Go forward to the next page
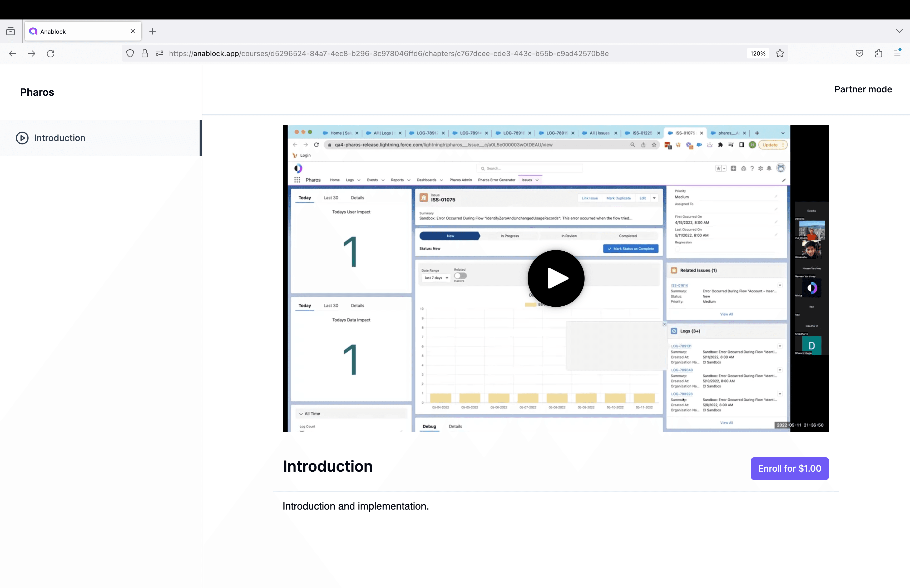This screenshot has width=910, height=588. pos(32,53)
